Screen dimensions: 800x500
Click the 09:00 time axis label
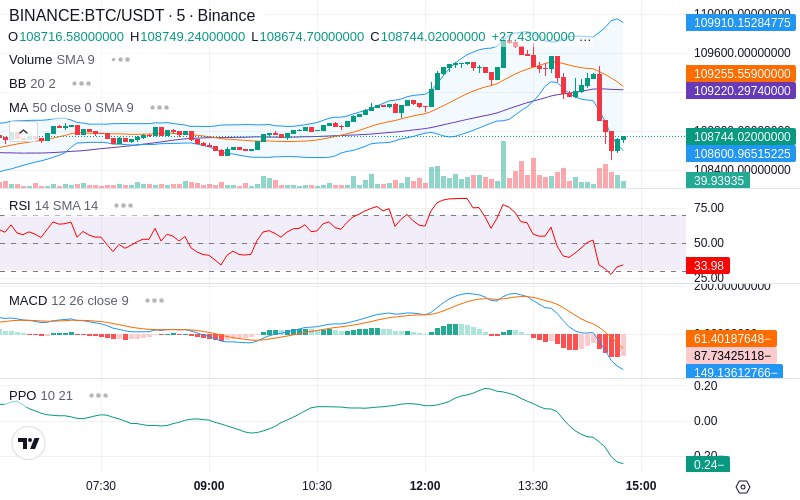209,486
